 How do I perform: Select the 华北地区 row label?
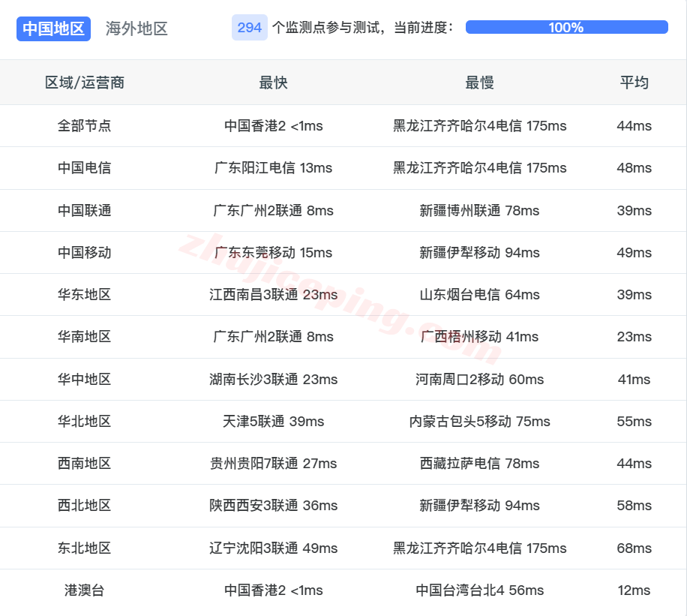coord(85,422)
